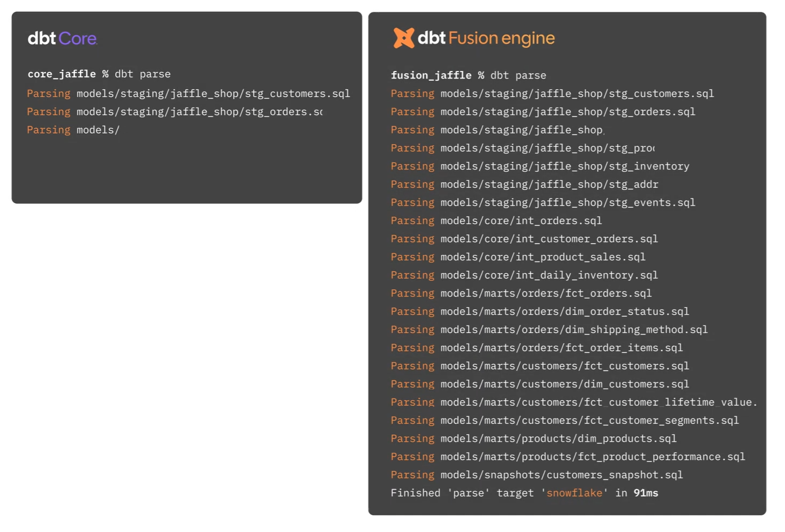
Task: Click the int_customer_orders.sql path
Action: tap(549, 239)
